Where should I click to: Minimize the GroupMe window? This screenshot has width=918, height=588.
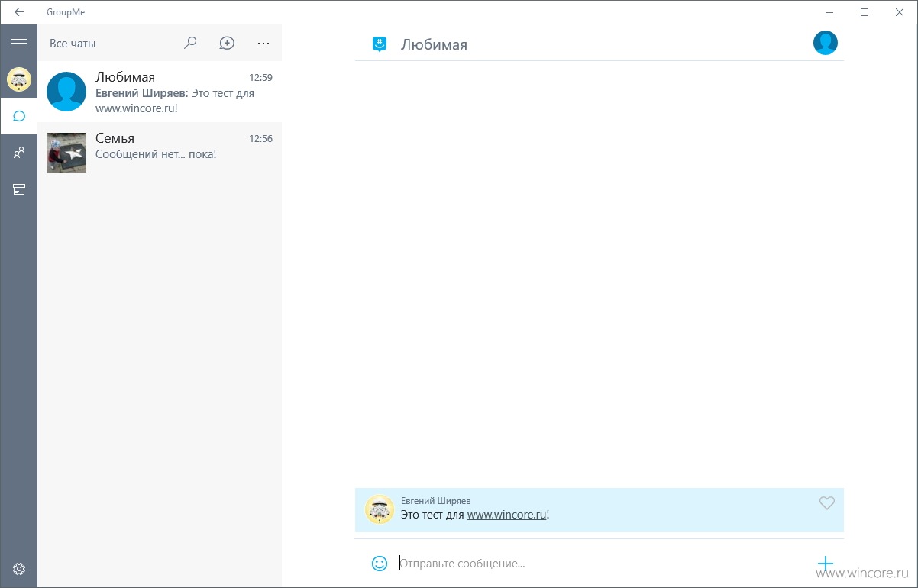tap(830, 12)
